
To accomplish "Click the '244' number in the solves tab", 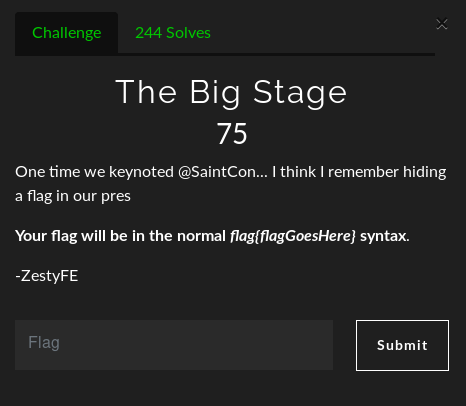I will coord(149,33).
